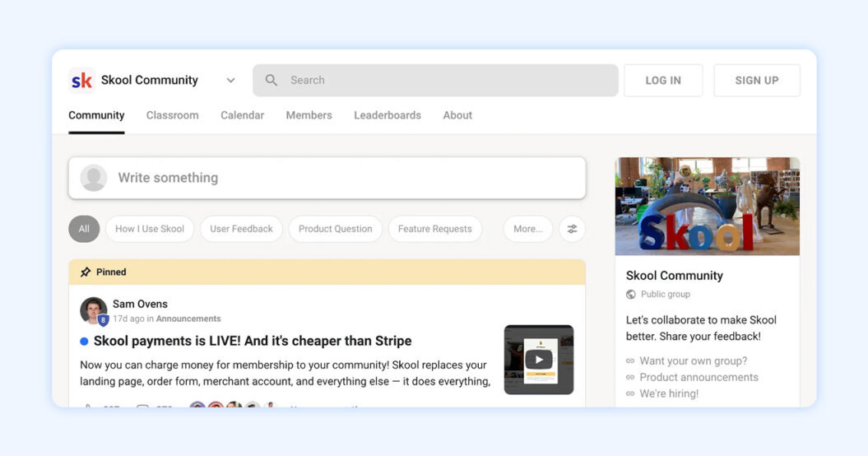Open post 'Skool payments is LIVE!' title
868x456 pixels.
(253, 341)
